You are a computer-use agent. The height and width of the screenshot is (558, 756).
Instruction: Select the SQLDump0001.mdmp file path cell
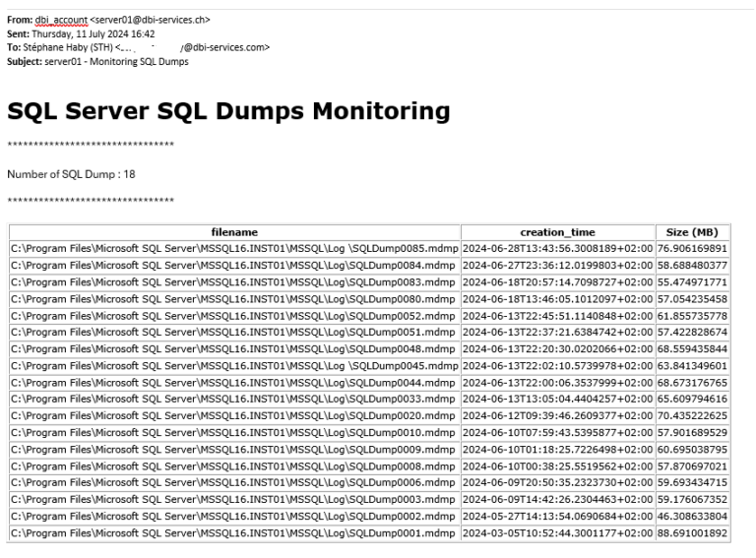point(233,533)
